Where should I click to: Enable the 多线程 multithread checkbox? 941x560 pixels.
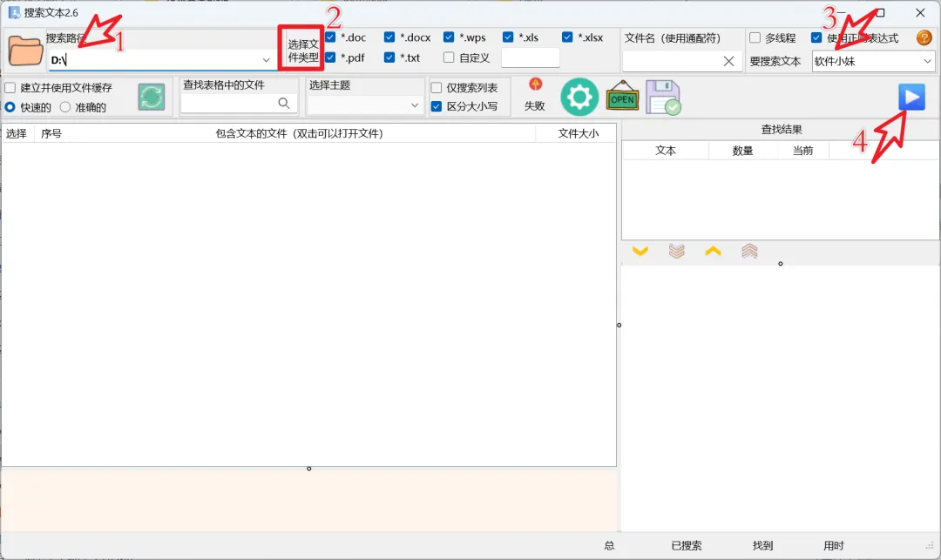coord(755,37)
